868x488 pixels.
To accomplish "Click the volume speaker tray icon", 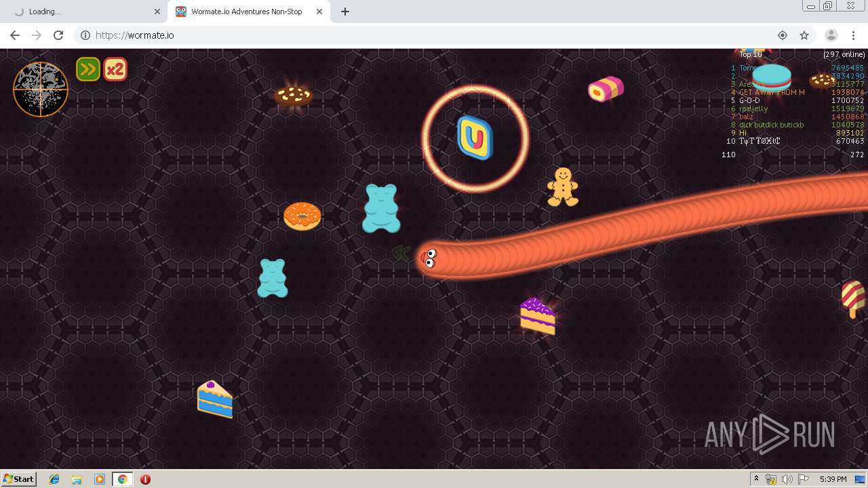I will (787, 479).
